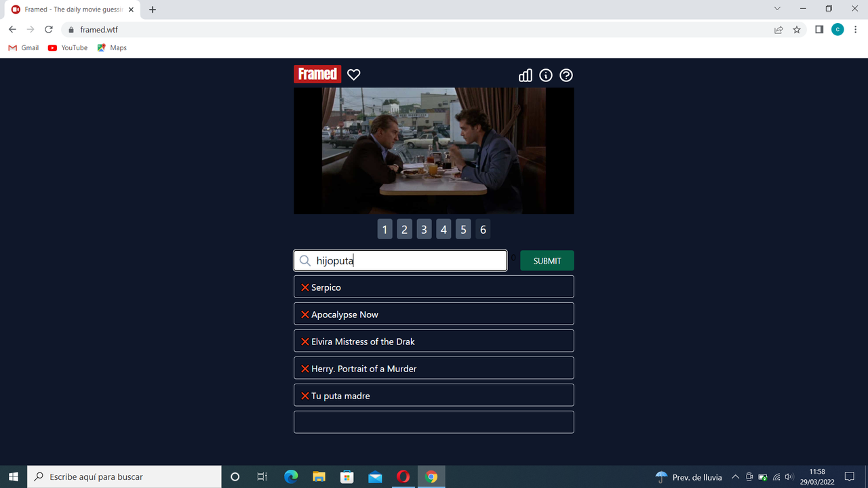The height and width of the screenshot is (488, 868).
Task: Click the movie guess search field
Action: point(400,261)
